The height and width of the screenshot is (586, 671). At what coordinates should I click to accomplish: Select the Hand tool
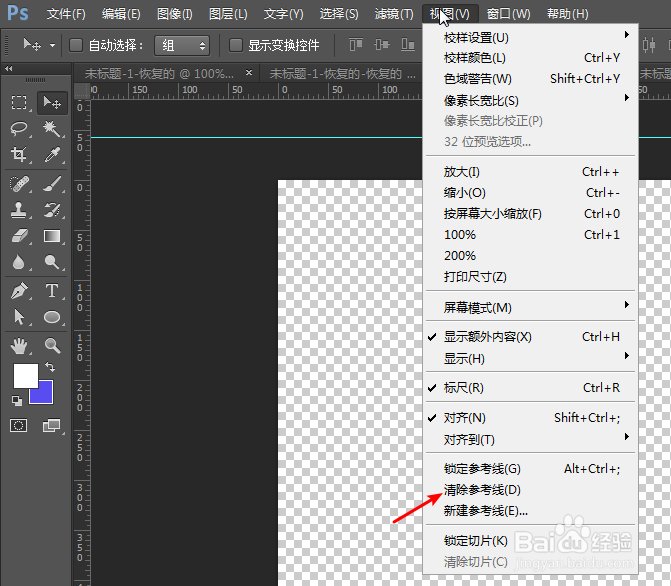pos(19,346)
